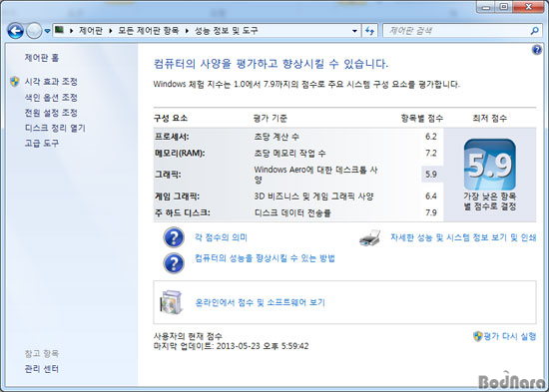
Task: Click the 구성 요소 column header
Action: (x=171, y=119)
